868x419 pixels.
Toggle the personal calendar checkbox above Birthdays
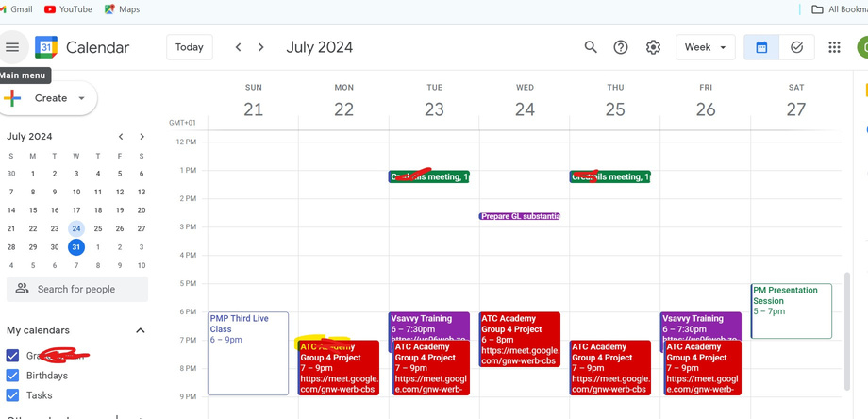(12, 356)
